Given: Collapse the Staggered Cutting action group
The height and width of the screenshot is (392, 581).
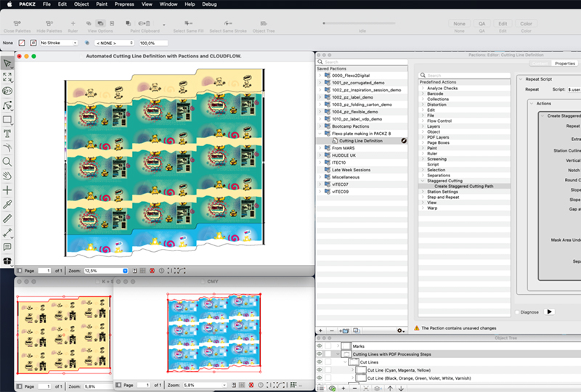Looking at the screenshot, I should tap(423, 181).
